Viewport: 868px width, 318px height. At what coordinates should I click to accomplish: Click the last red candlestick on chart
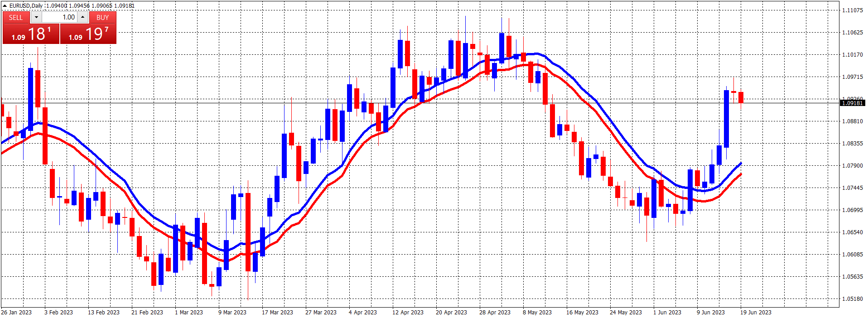point(741,97)
